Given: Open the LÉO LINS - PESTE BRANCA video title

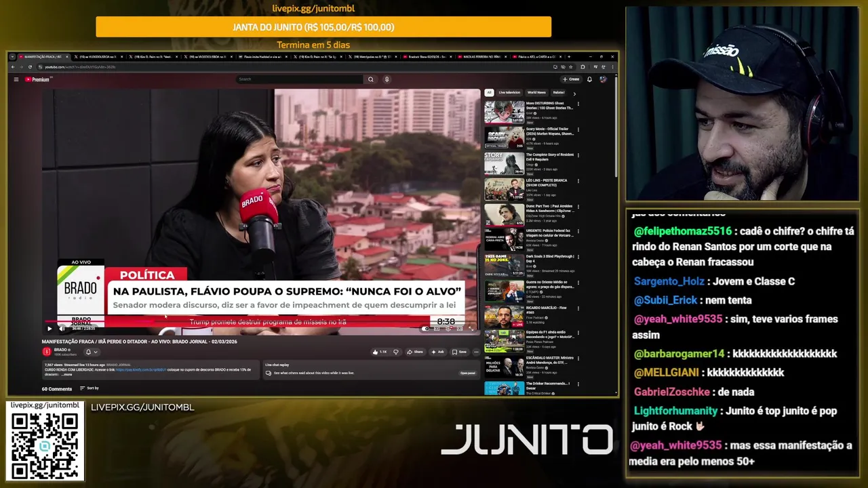Looking at the screenshot, I should (547, 182).
